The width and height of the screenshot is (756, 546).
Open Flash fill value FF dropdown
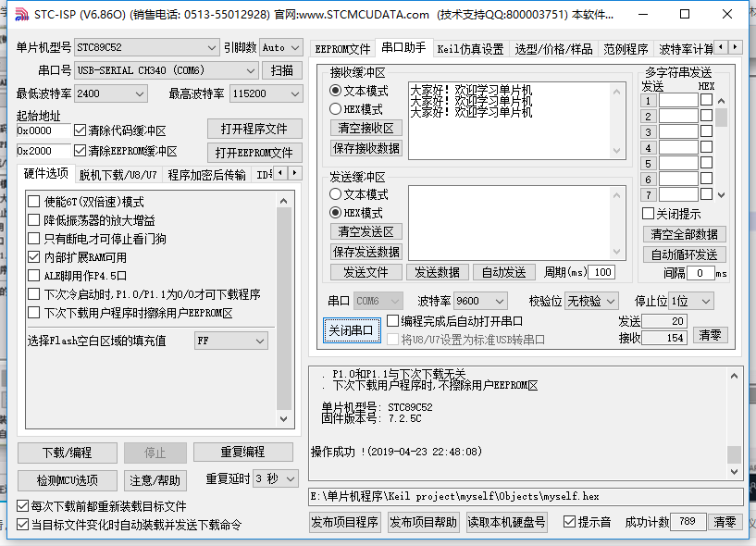(x=231, y=341)
